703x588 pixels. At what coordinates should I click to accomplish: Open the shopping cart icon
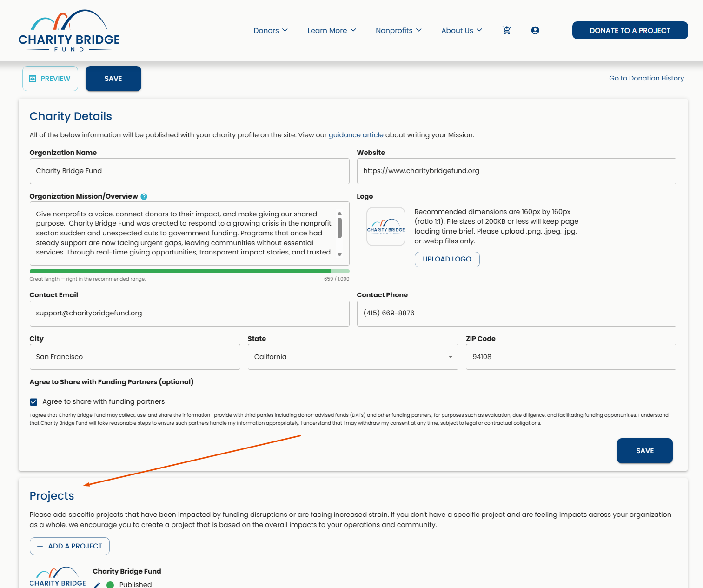507,30
